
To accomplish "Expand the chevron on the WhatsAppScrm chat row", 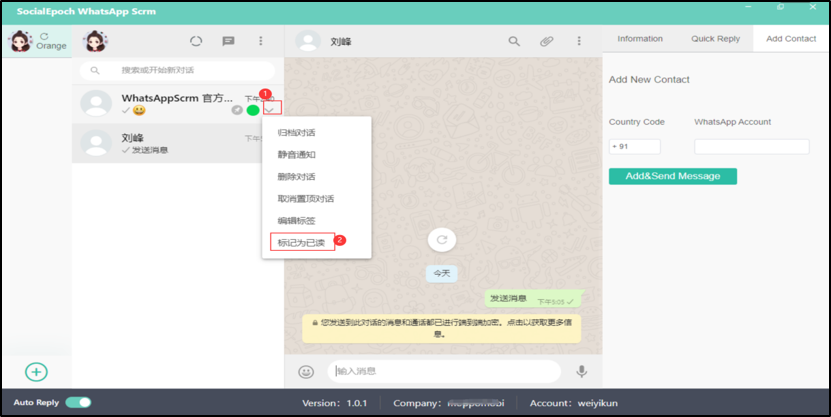I will [x=271, y=110].
